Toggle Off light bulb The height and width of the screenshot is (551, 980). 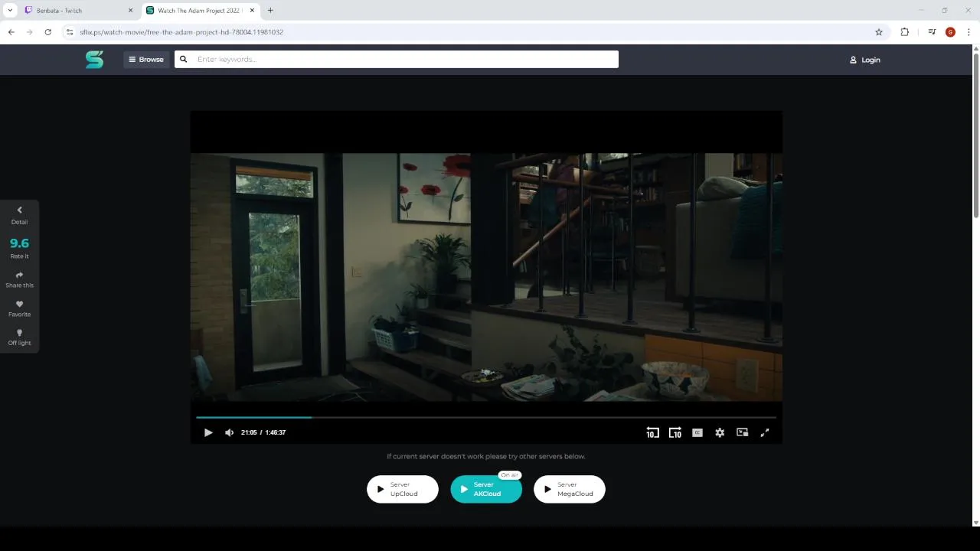[x=19, y=333]
